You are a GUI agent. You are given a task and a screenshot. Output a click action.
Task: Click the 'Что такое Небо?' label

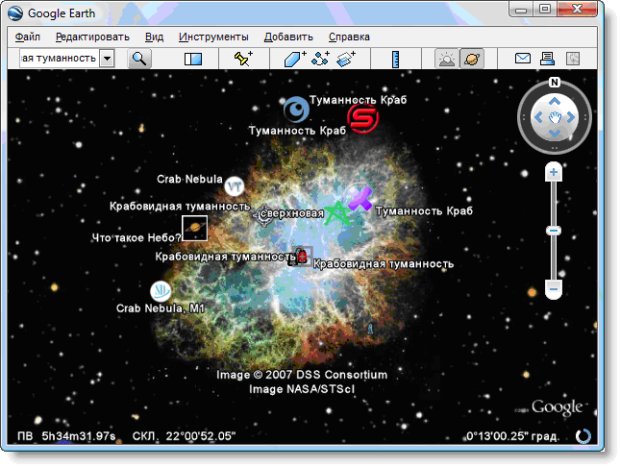[x=136, y=238]
